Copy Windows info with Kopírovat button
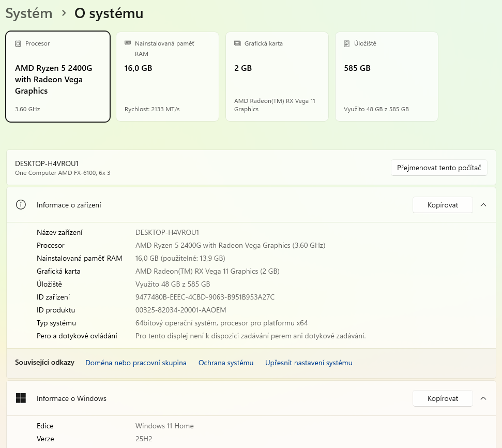The image size is (502, 448). [443, 398]
